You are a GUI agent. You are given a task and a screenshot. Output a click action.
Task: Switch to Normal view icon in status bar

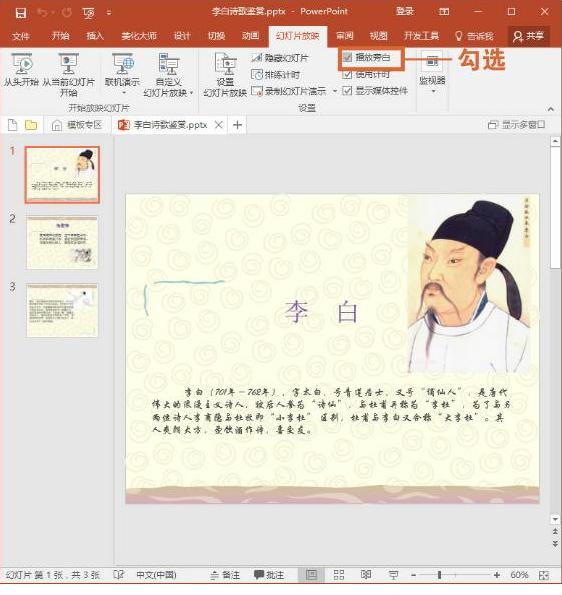pyautogui.click(x=311, y=575)
